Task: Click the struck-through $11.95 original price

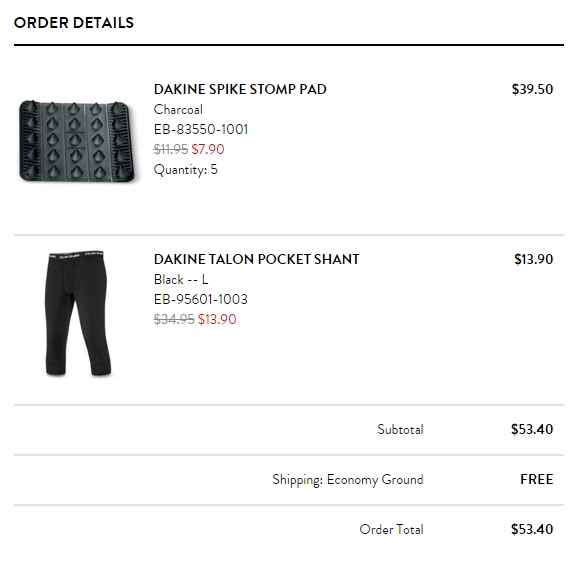Action: (x=171, y=149)
